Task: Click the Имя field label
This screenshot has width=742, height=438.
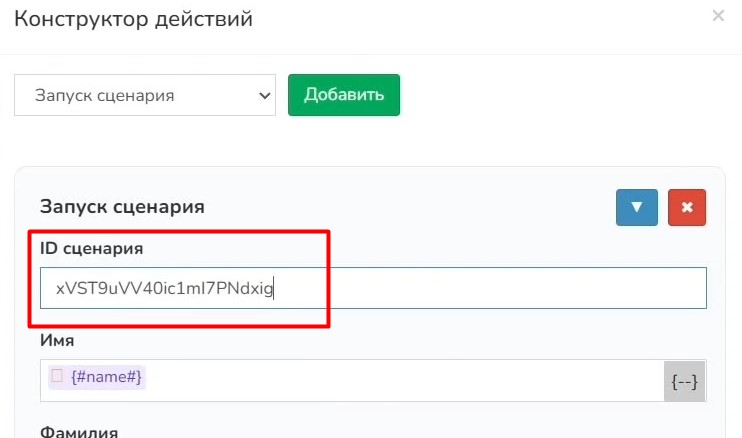Action: tap(57, 341)
